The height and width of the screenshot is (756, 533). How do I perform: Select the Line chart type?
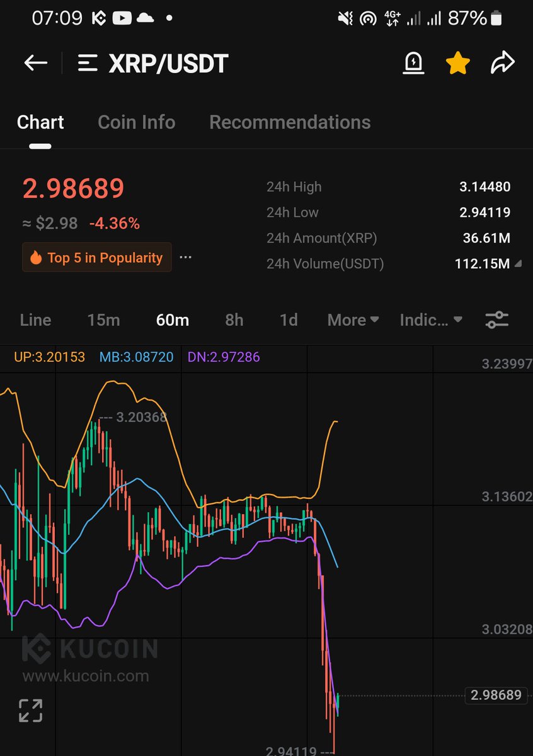pyautogui.click(x=35, y=320)
